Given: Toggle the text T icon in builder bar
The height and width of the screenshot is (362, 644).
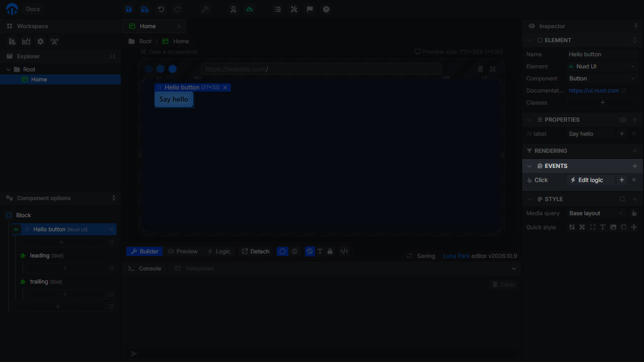Looking at the screenshot, I should point(320,251).
